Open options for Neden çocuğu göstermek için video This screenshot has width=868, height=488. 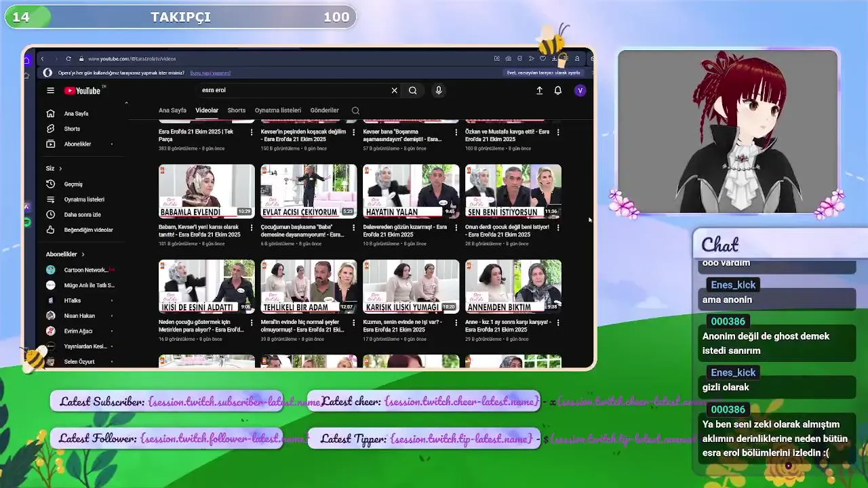coord(252,323)
